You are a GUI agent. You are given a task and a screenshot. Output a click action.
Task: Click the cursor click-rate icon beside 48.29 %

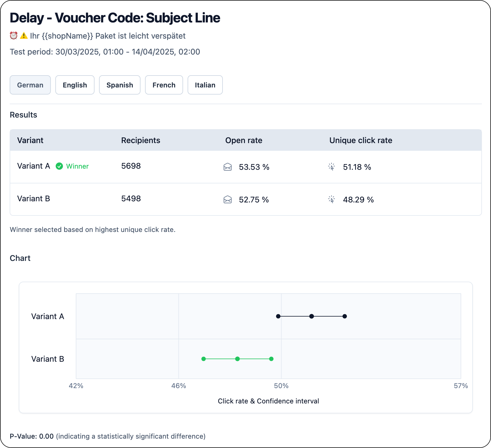coord(332,200)
